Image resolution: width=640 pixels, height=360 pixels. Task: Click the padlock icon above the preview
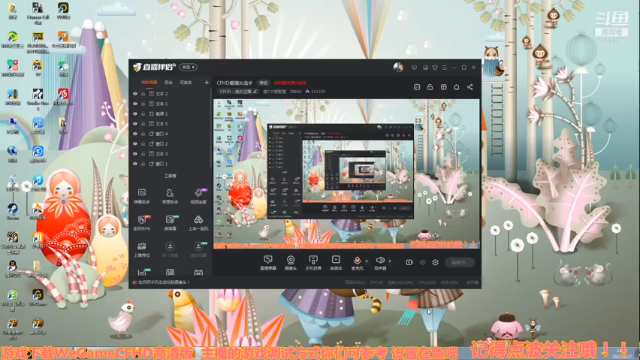point(430,87)
